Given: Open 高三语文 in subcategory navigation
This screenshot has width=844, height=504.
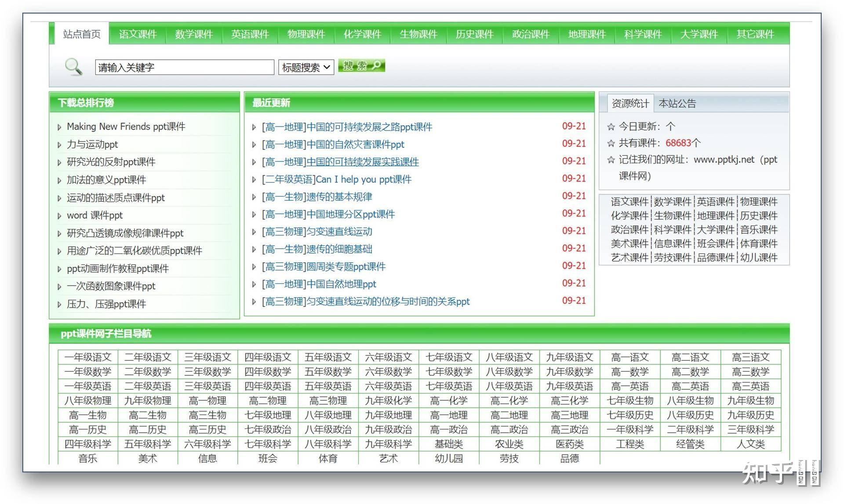Looking at the screenshot, I should coord(750,357).
